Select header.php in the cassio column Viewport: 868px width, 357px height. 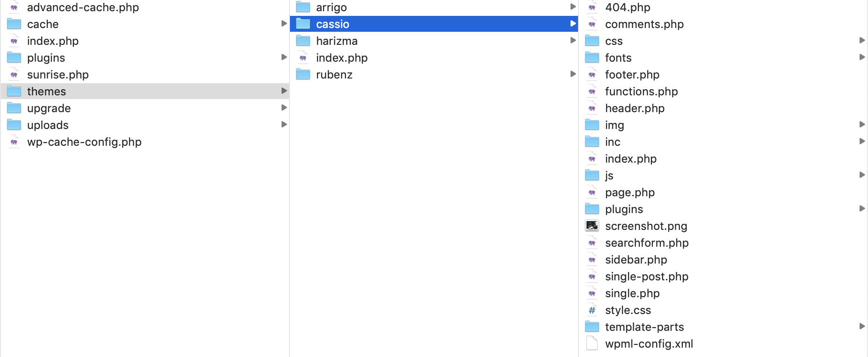(x=635, y=108)
